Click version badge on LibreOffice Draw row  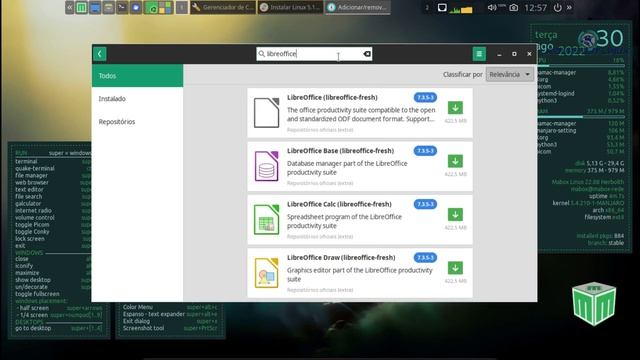tap(425, 258)
